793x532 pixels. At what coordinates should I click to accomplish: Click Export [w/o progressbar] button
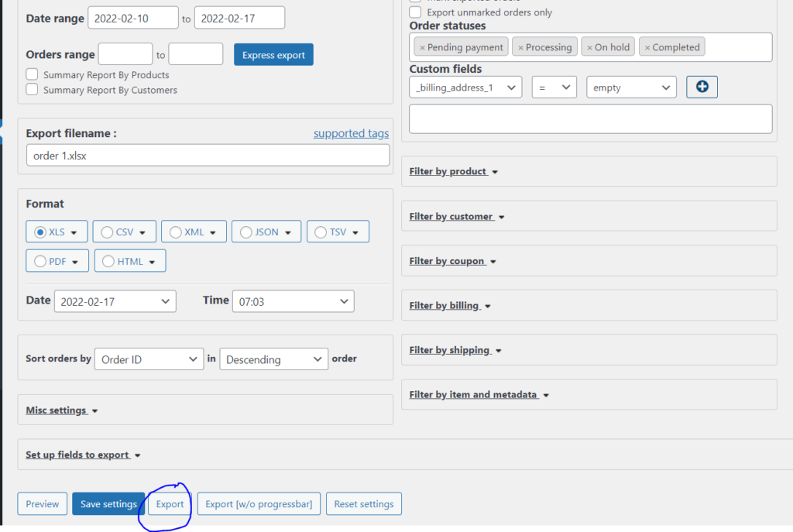point(259,503)
